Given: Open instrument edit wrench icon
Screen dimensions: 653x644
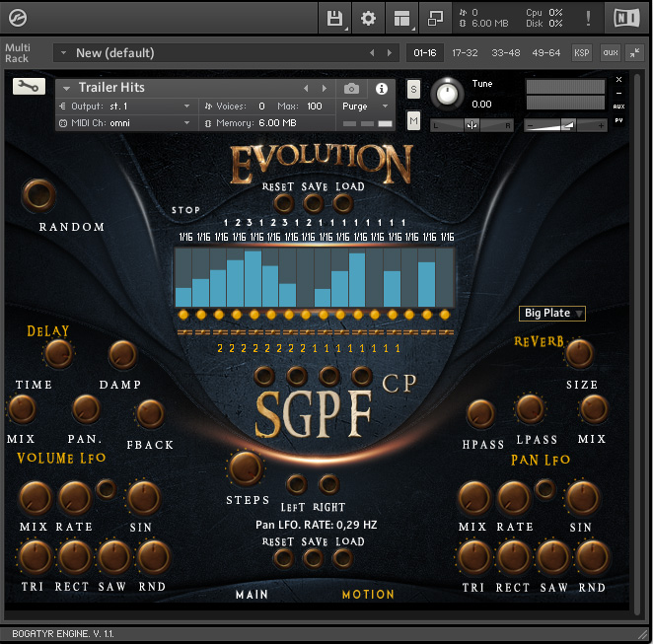Looking at the screenshot, I should pos(29,87).
